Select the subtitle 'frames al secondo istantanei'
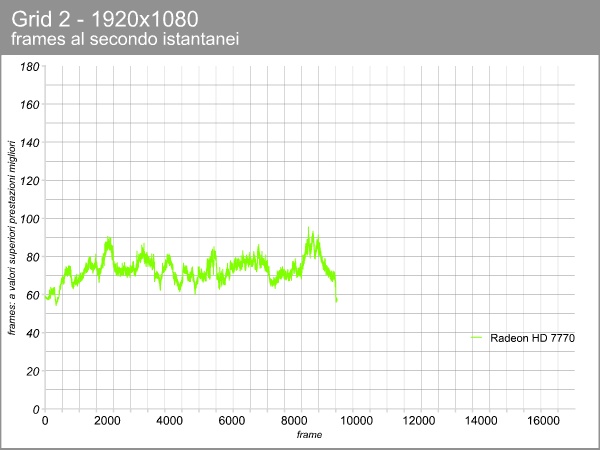The image size is (600, 450). [x=125, y=39]
